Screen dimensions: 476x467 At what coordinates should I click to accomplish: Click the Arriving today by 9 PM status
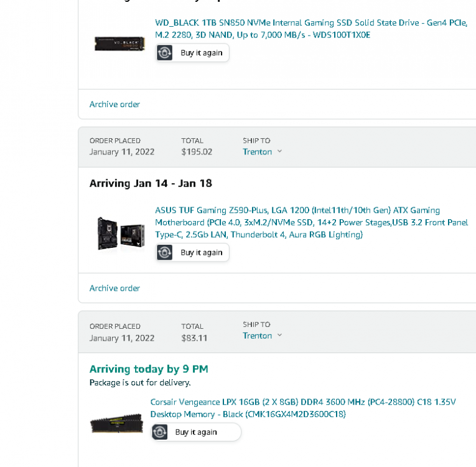(149, 369)
